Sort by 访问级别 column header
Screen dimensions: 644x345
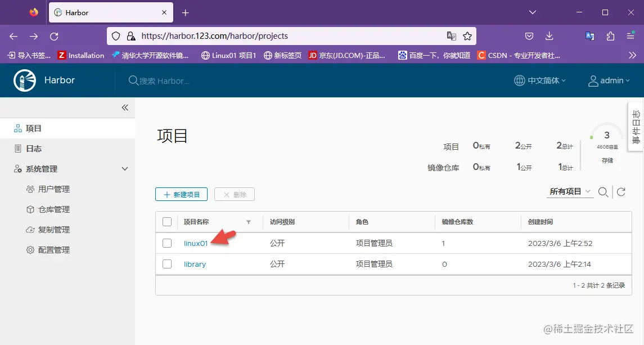click(282, 222)
